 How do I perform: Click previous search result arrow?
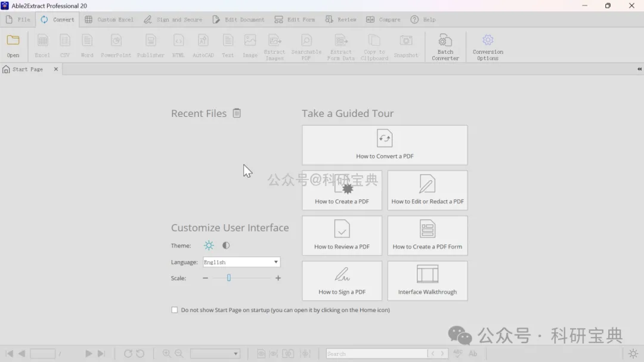pyautogui.click(x=432, y=354)
